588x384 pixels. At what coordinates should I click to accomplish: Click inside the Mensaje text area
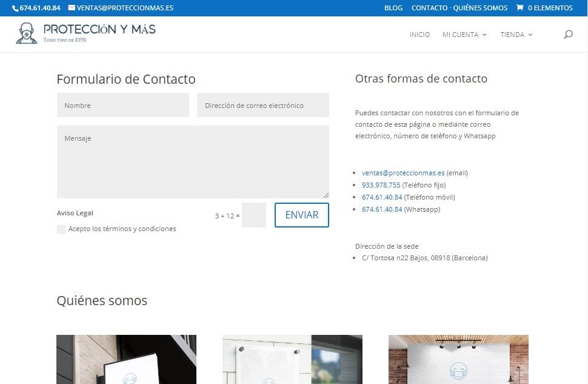coord(193,162)
